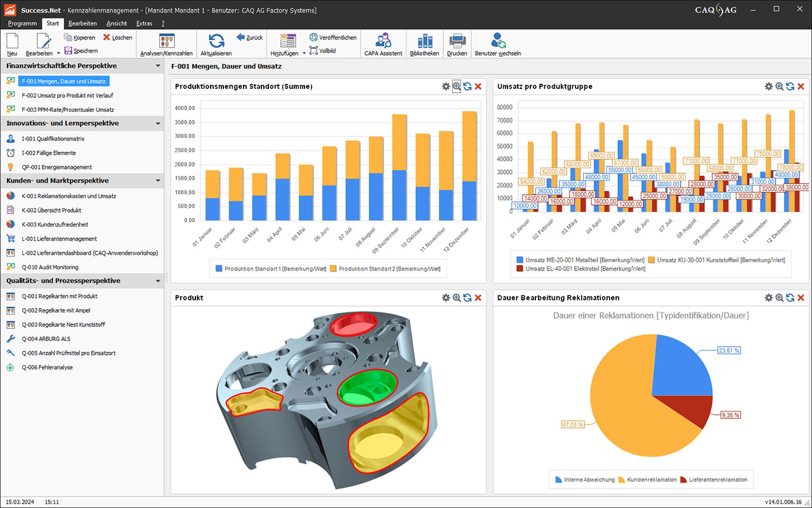
Task: Select F-002 Umsatz pro Produkt mit Verlauf
Action: click(67, 95)
